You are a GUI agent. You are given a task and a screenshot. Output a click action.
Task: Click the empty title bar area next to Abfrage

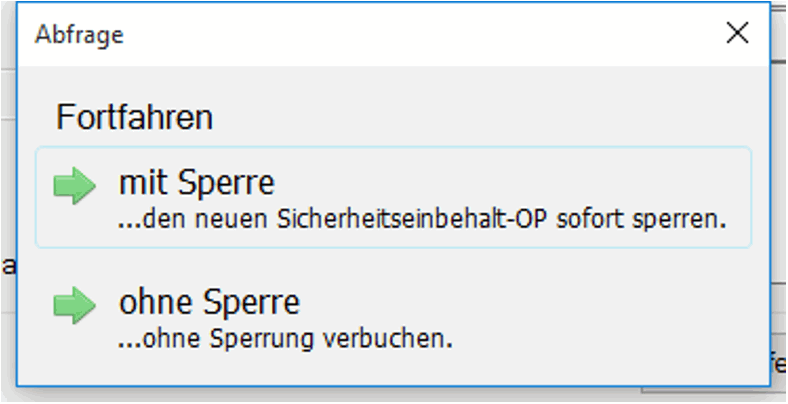pyautogui.click(x=400, y=35)
